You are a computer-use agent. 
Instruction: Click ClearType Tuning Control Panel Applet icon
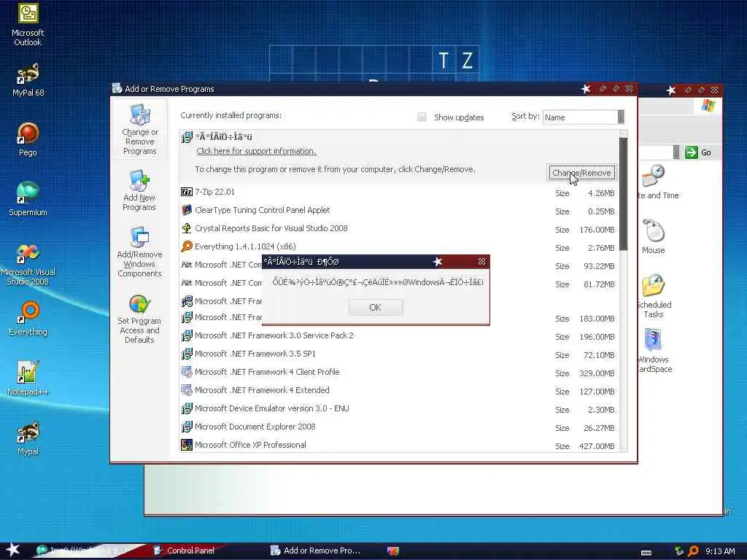click(x=187, y=210)
